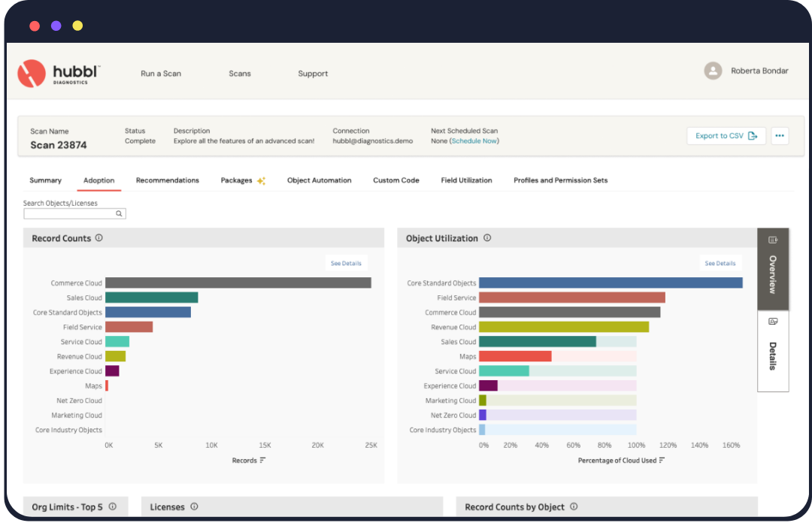The height and width of the screenshot is (526, 812).
Task: Select the Adoption tab
Action: [99, 180]
